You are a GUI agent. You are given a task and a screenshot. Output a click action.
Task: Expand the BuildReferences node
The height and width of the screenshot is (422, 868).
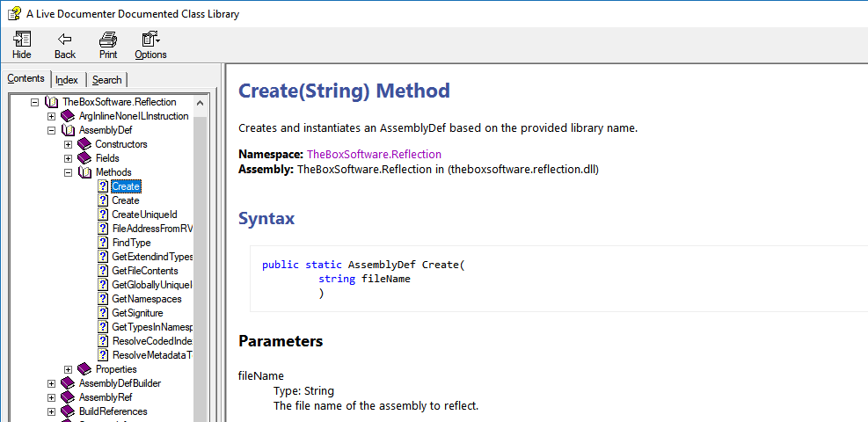[x=52, y=411]
